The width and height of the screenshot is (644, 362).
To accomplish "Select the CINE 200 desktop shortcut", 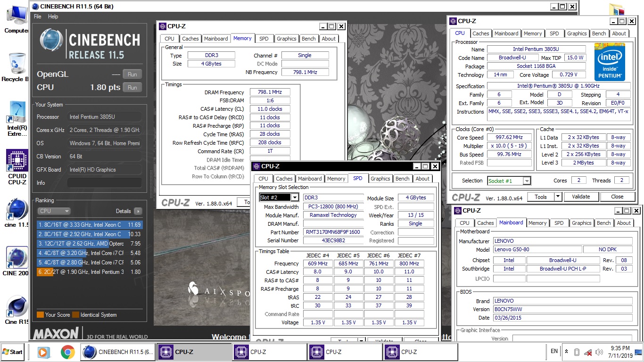I will coord(17,261).
